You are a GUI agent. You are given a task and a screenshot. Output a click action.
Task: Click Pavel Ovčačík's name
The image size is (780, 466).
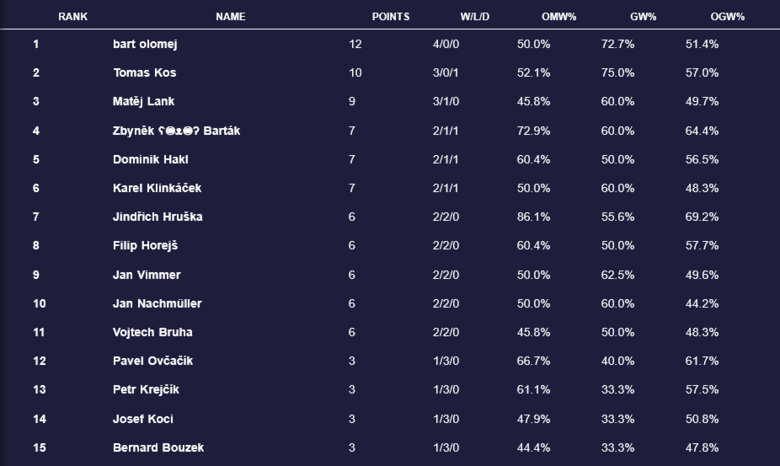pyautogui.click(x=153, y=361)
